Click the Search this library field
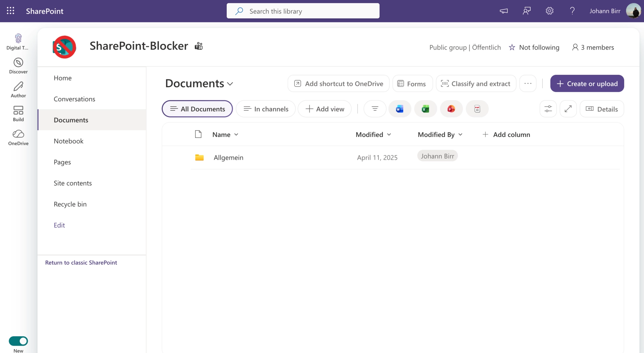The image size is (644, 353). [x=303, y=11]
